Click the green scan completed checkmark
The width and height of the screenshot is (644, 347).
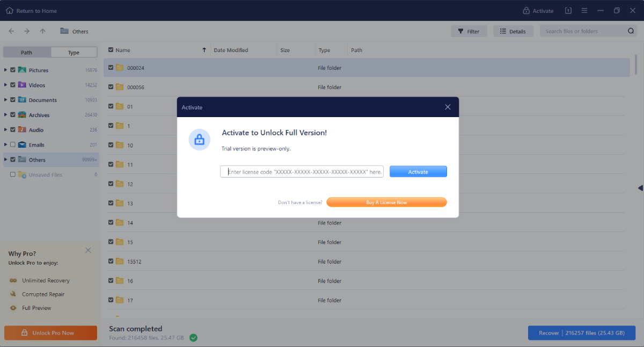(193, 338)
